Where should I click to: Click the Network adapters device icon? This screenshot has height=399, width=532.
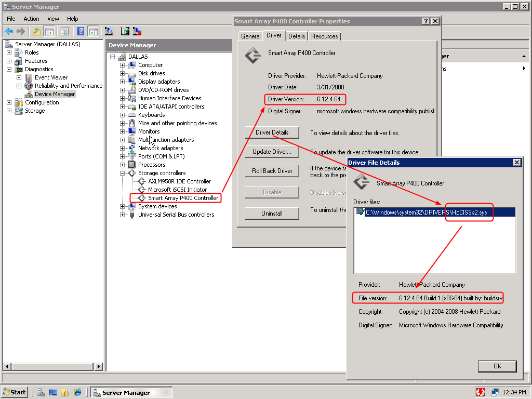pyautogui.click(x=132, y=148)
